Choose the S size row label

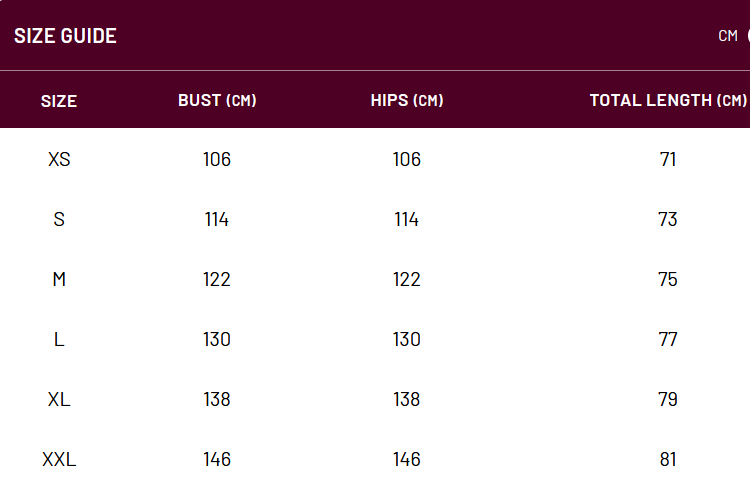59,219
